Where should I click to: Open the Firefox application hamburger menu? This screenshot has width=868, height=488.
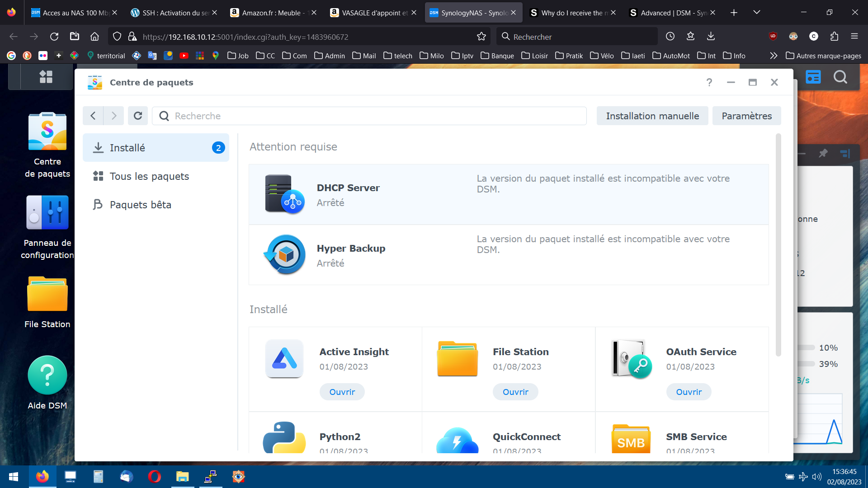pos(854,37)
